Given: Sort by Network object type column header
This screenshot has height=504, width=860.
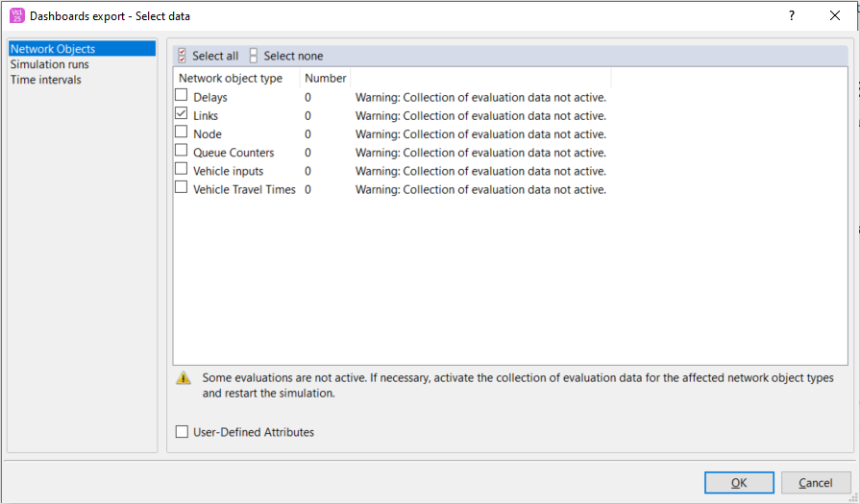Looking at the screenshot, I should point(231,78).
